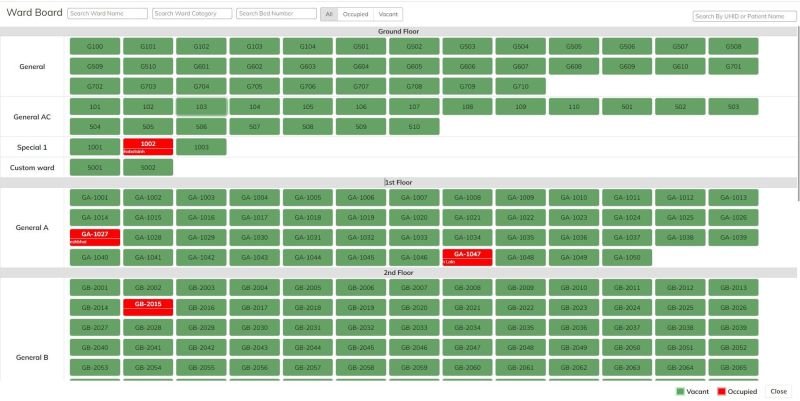Screen dimensions: 800x401
Task: Choose bed G710 in General ward
Action: (x=520, y=87)
